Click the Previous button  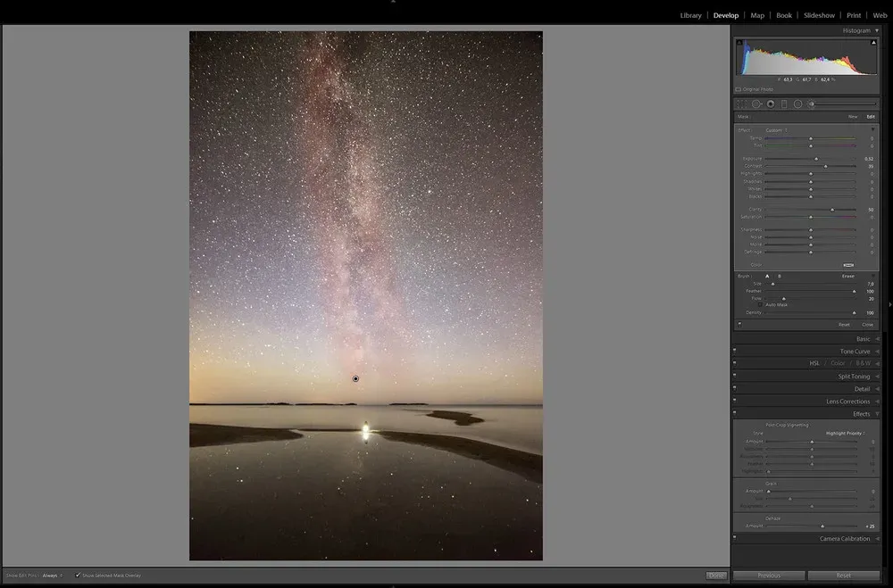768,576
